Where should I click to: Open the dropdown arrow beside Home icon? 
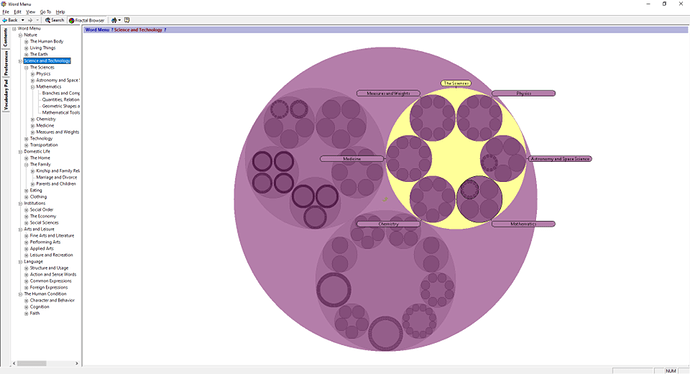pyautogui.click(x=119, y=20)
